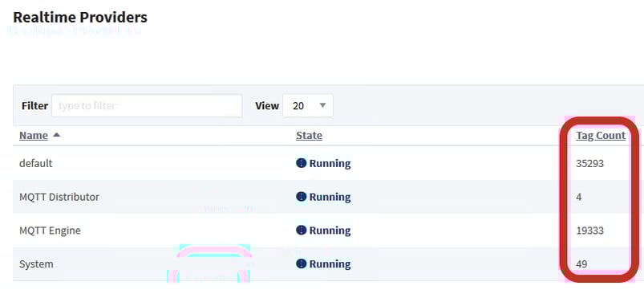
Task: Click the Running status icon for default
Action: [x=301, y=163]
